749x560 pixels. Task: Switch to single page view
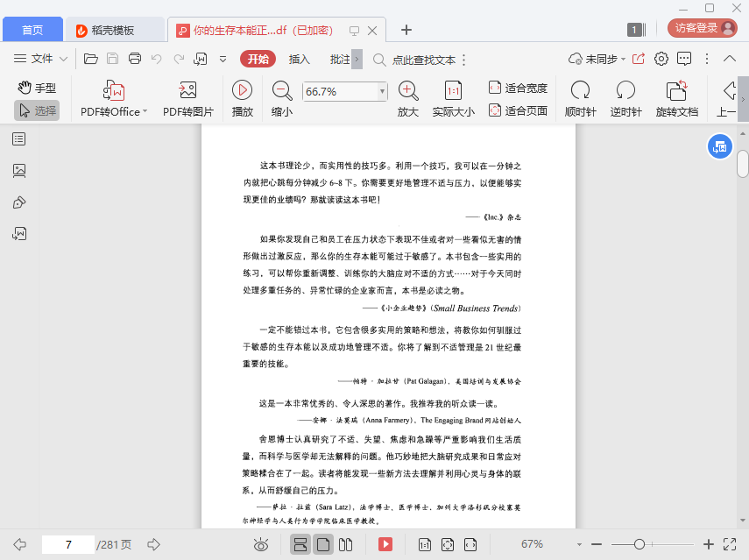coord(323,544)
